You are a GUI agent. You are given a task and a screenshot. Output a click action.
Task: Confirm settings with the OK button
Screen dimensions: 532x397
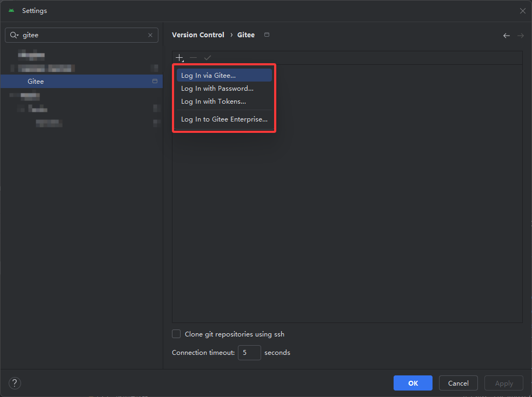pos(413,383)
